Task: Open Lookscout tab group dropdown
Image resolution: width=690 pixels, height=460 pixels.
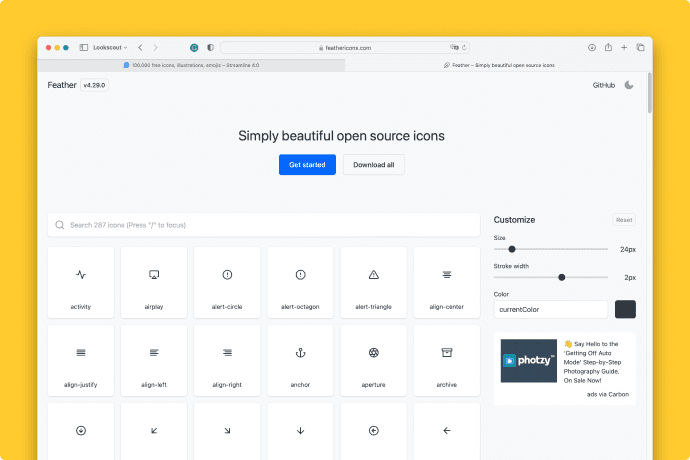Action: tap(110, 48)
